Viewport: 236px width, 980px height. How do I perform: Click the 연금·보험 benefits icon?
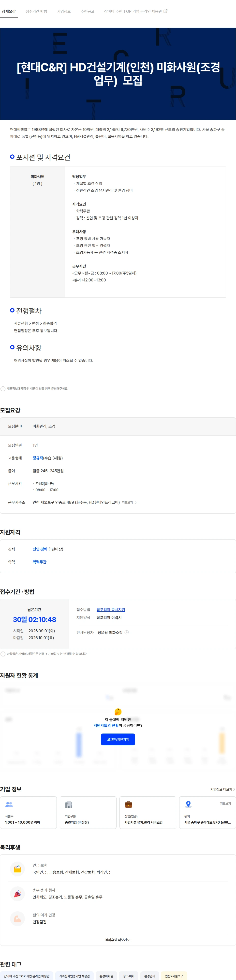(x=17, y=869)
